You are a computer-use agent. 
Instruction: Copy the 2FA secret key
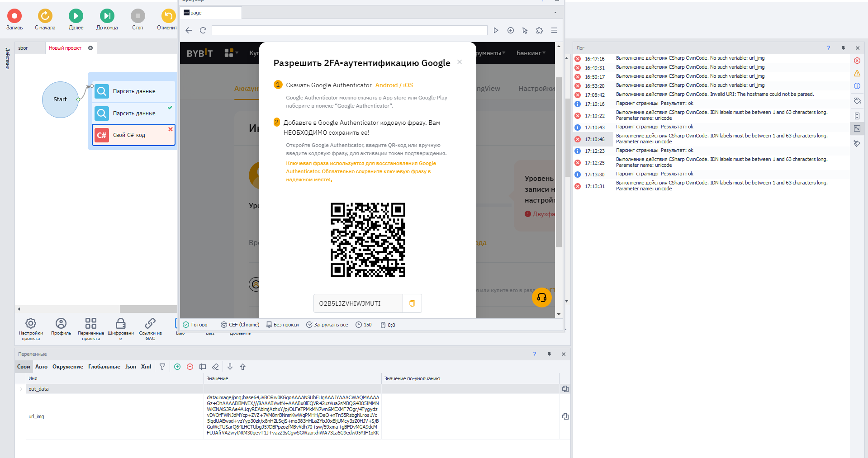[412, 303]
